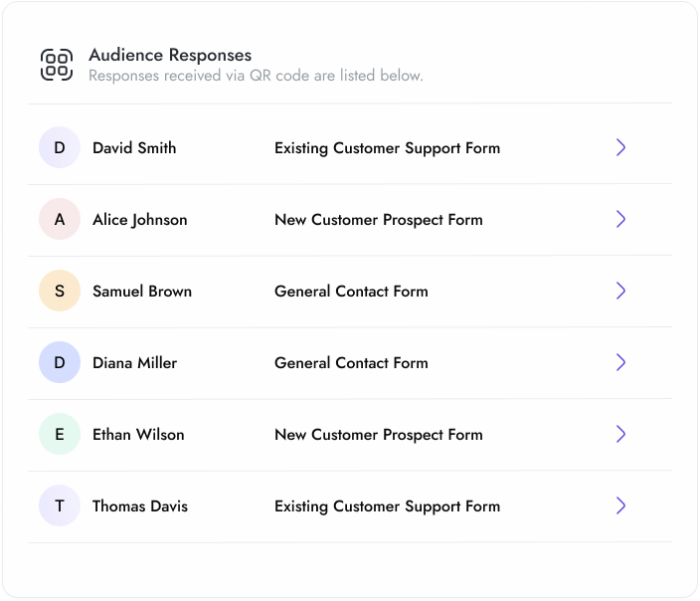
Task: Click the QR code icon beside Audience Responses
Action: [57, 65]
